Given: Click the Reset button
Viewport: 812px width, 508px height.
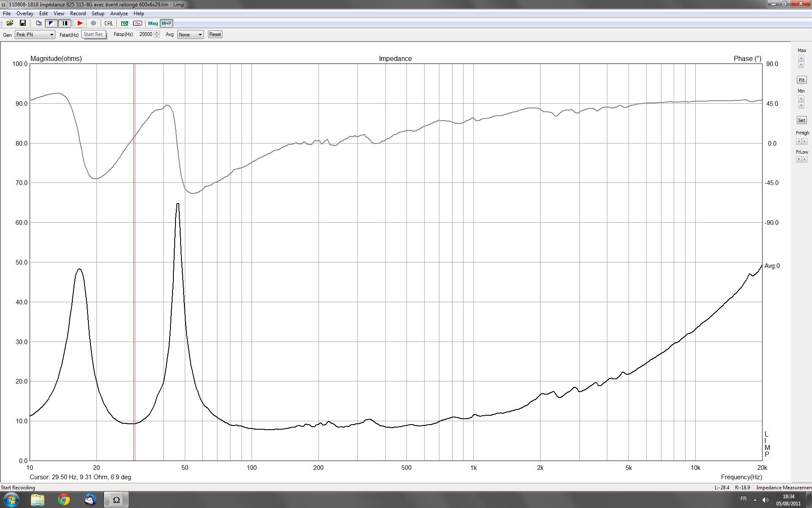Looking at the screenshot, I should (x=215, y=34).
